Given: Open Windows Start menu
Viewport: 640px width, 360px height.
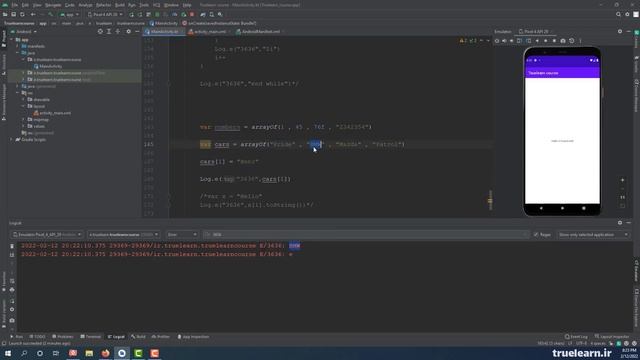Looking at the screenshot, I should (8, 353).
